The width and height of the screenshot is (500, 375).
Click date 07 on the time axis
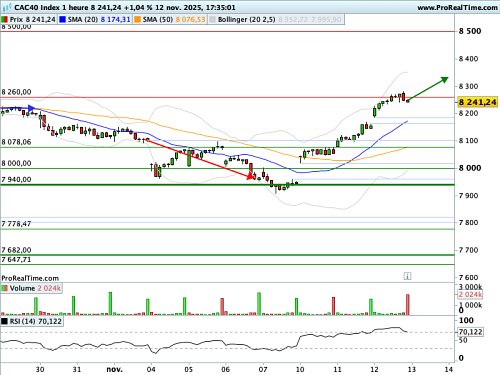pyautogui.click(x=263, y=369)
